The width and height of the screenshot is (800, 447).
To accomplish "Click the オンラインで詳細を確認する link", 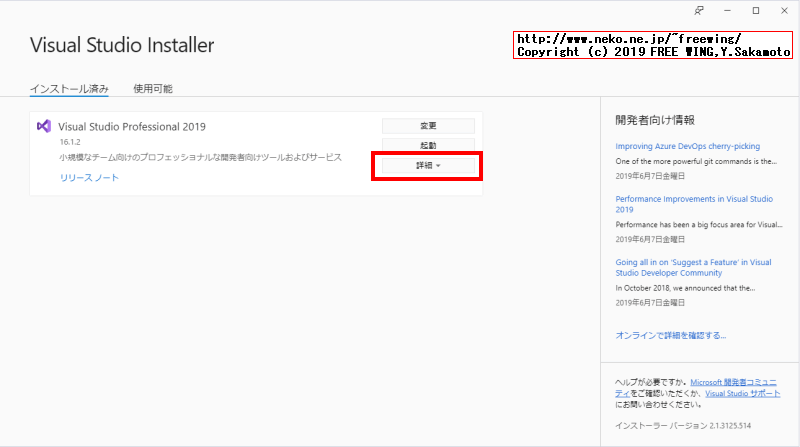I will 670,335.
